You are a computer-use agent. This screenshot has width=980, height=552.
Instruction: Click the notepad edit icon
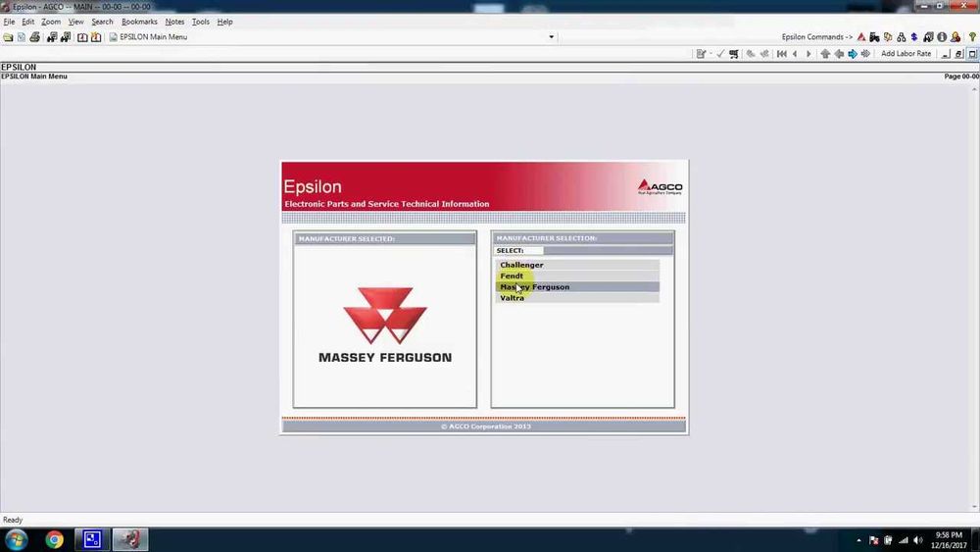(x=702, y=54)
